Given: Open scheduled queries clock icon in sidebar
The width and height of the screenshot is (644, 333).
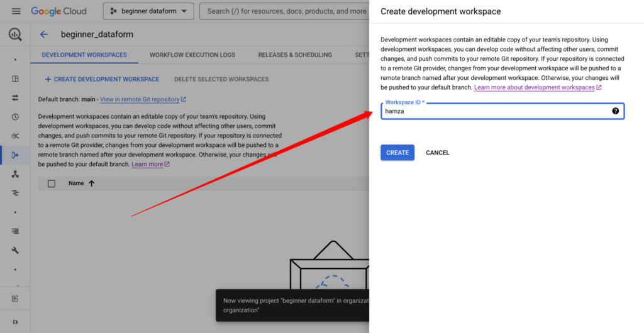Looking at the screenshot, I should (x=15, y=117).
